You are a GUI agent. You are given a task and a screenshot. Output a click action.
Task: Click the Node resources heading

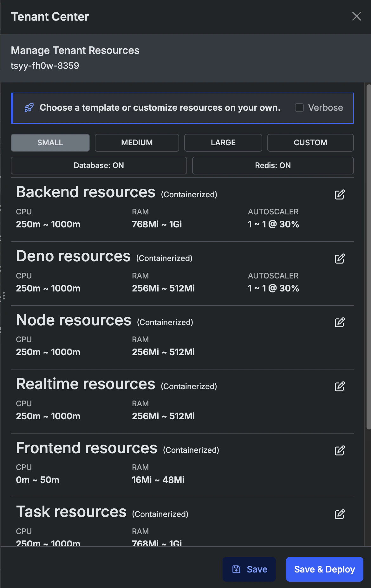click(74, 320)
